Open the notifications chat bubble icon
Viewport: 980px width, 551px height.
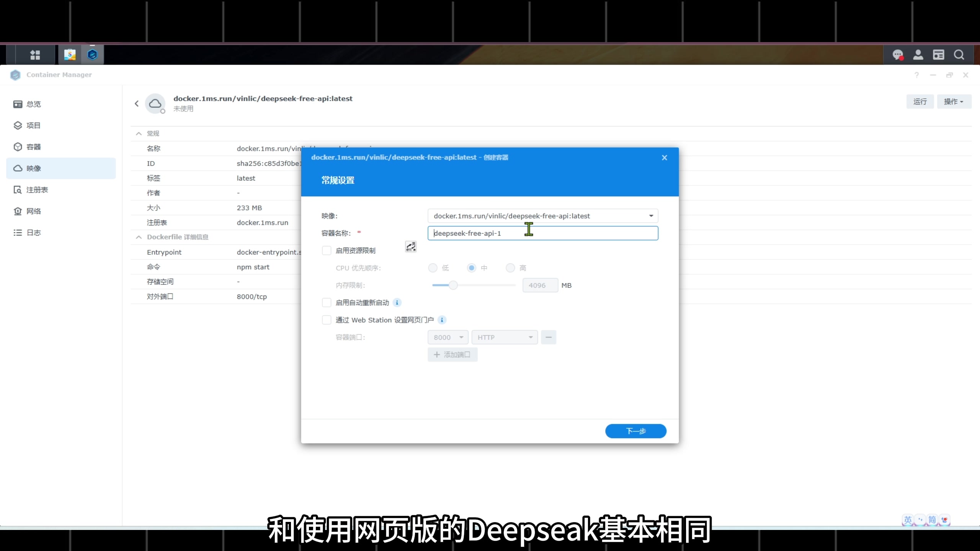coord(898,55)
